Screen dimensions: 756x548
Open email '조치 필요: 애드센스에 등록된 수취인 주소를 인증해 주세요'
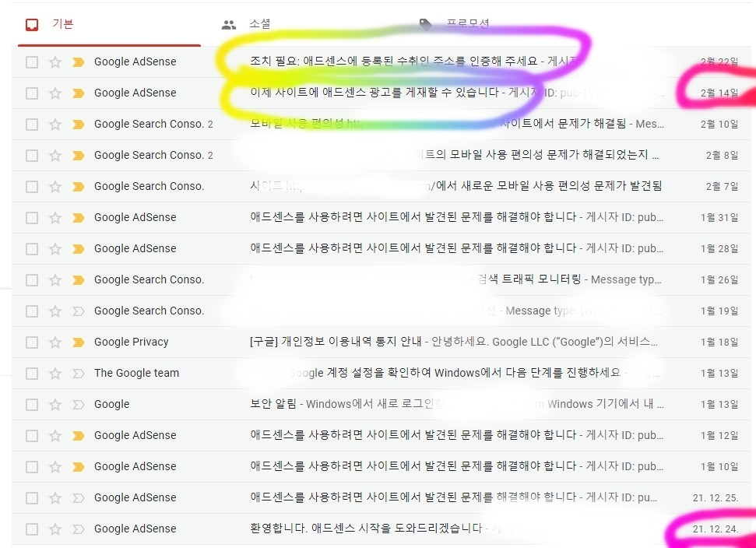click(x=393, y=61)
